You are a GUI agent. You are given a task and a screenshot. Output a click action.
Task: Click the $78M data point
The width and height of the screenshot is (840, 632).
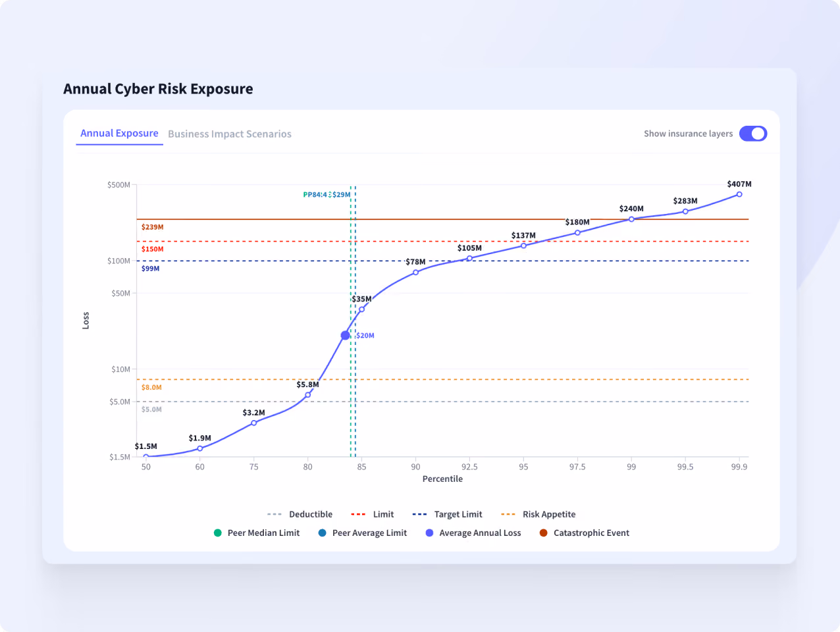point(415,273)
